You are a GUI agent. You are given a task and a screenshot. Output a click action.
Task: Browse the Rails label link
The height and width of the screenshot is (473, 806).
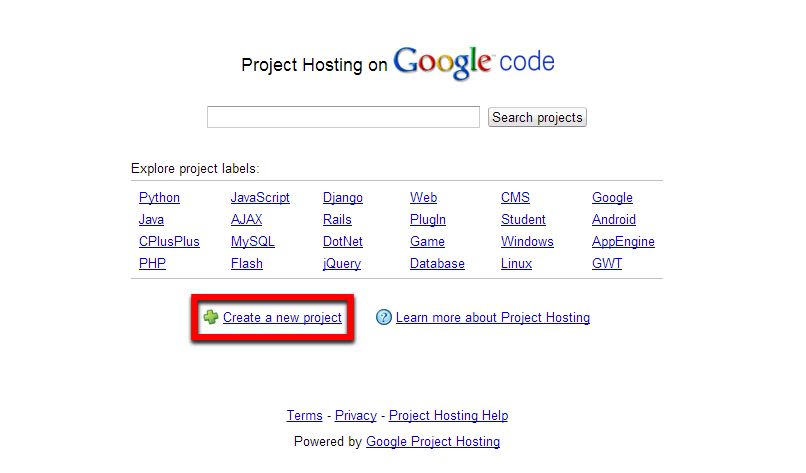[x=337, y=220]
